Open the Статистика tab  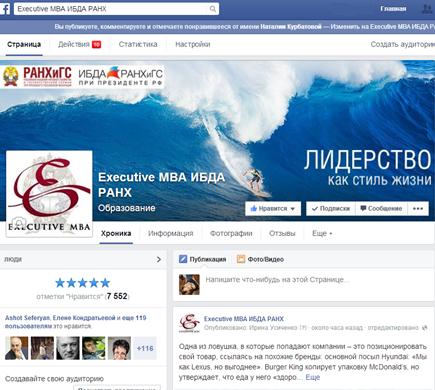click(138, 44)
